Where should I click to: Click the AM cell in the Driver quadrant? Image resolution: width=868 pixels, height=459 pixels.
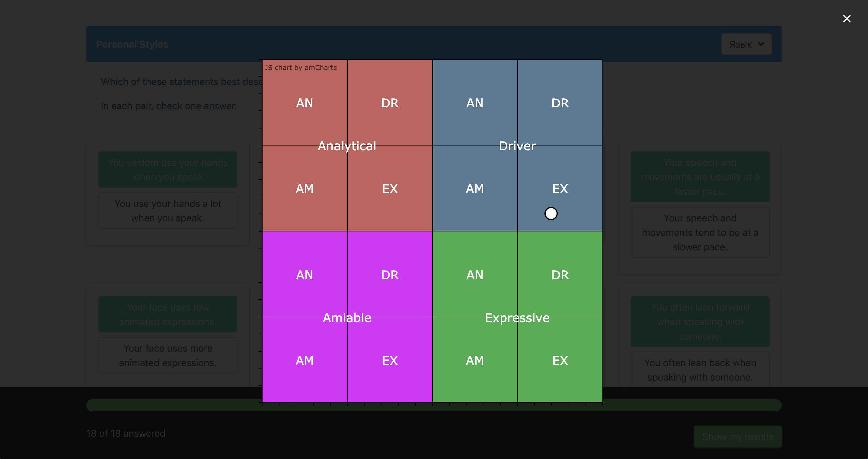(475, 188)
